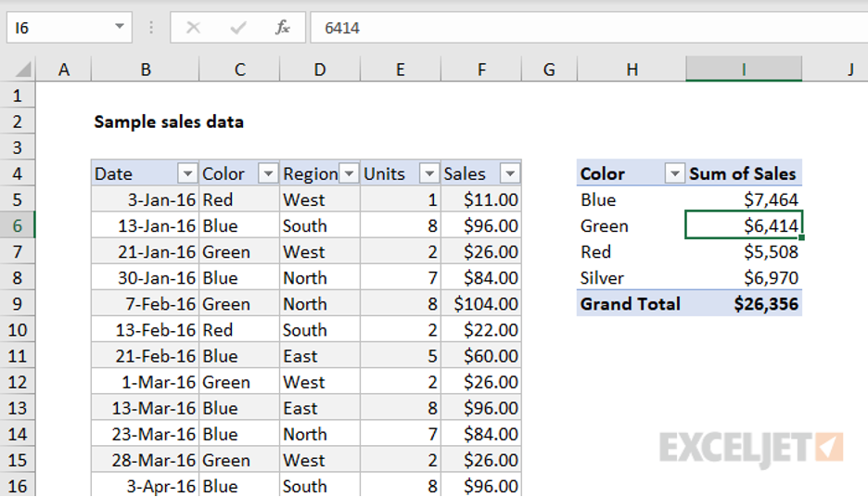Select the pivot cell 'Red'
The width and height of the screenshot is (868, 497).
[632, 252]
